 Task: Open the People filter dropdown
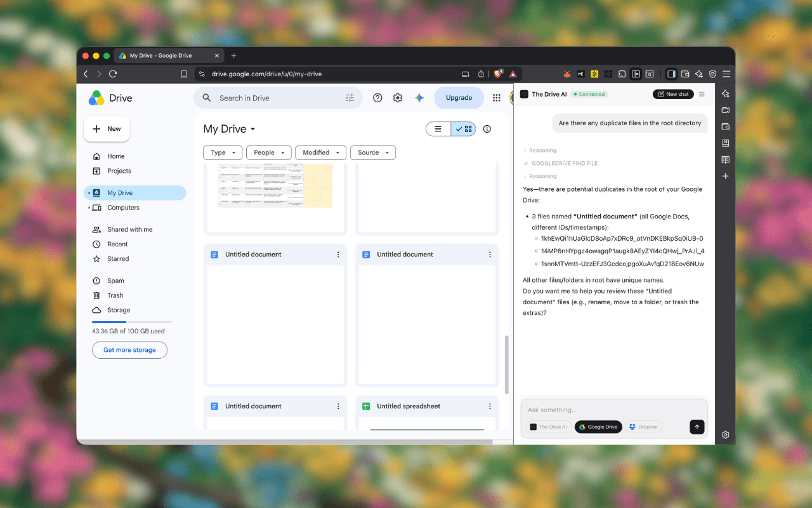(269, 152)
